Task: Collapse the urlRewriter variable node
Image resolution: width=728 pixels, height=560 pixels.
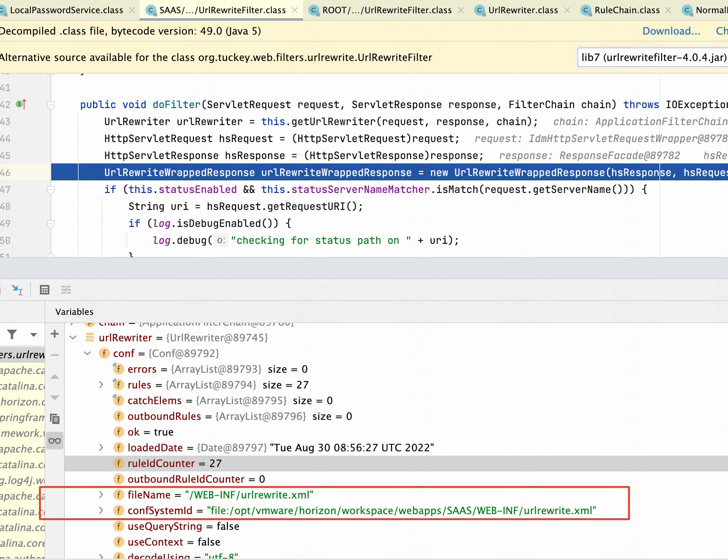Action: point(73,338)
